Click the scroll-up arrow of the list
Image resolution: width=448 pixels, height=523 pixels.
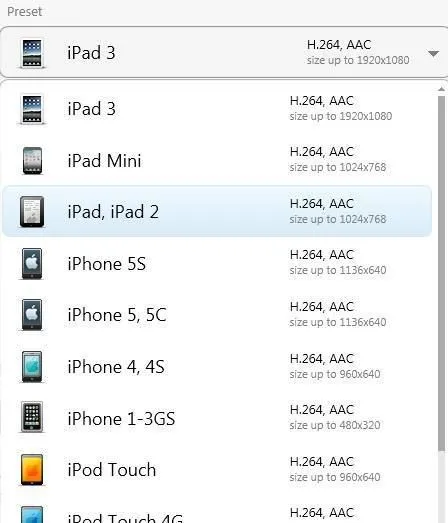pos(442,89)
